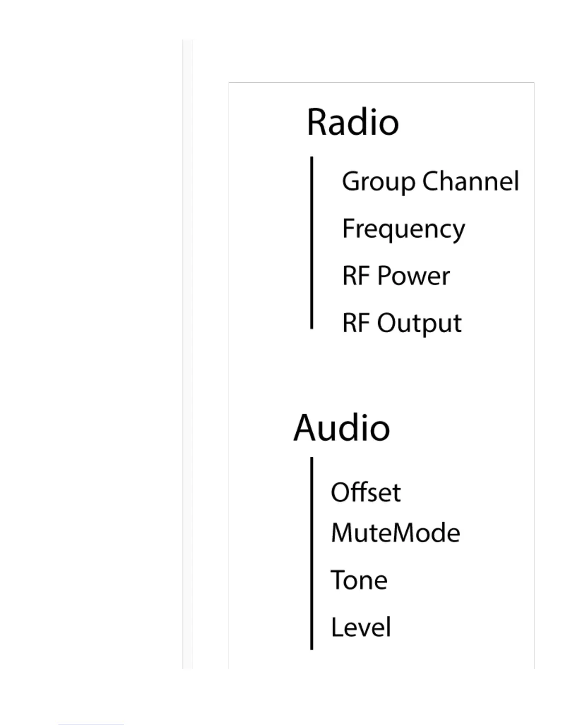Choose the RF Output menu item
Viewport: 563px width, 728px height.
(402, 323)
